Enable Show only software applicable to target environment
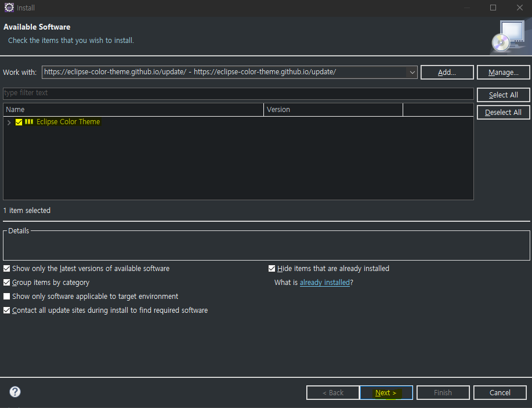The width and height of the screenshot is (532, 408). 6,297
